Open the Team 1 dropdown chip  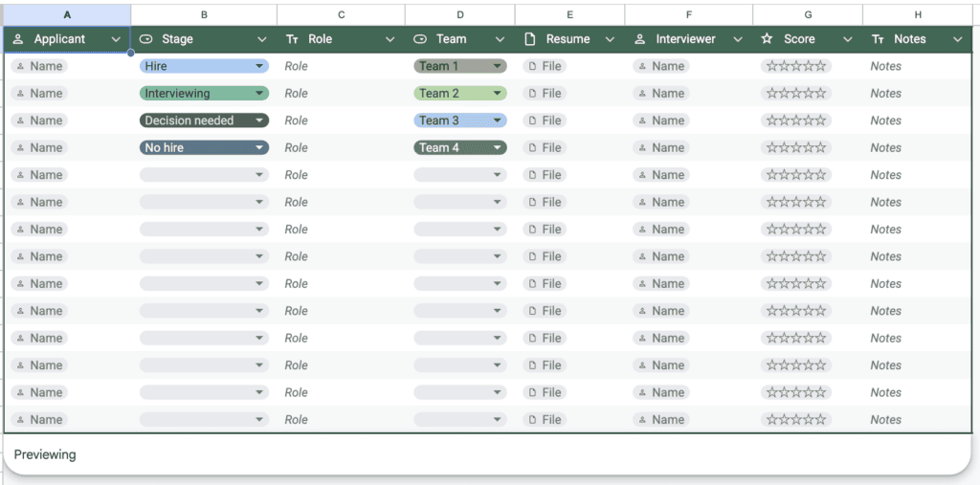(x=460, y=66)
